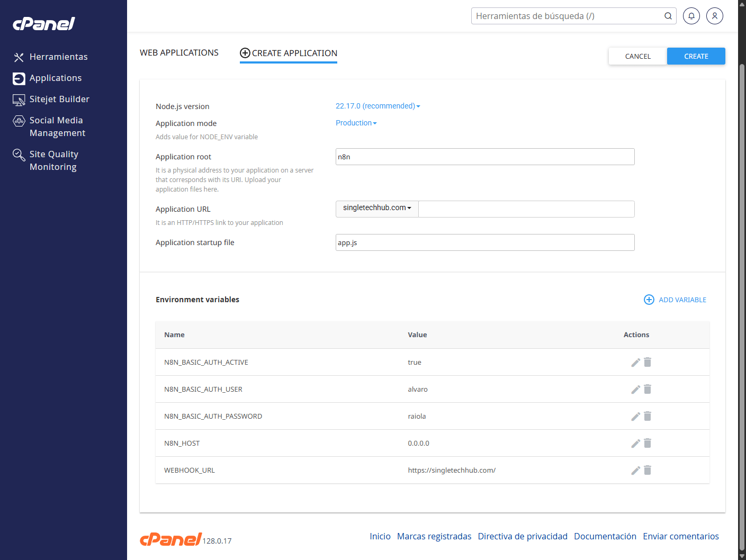
Task: Click the Application URL path field
Action: coord(526,209)
